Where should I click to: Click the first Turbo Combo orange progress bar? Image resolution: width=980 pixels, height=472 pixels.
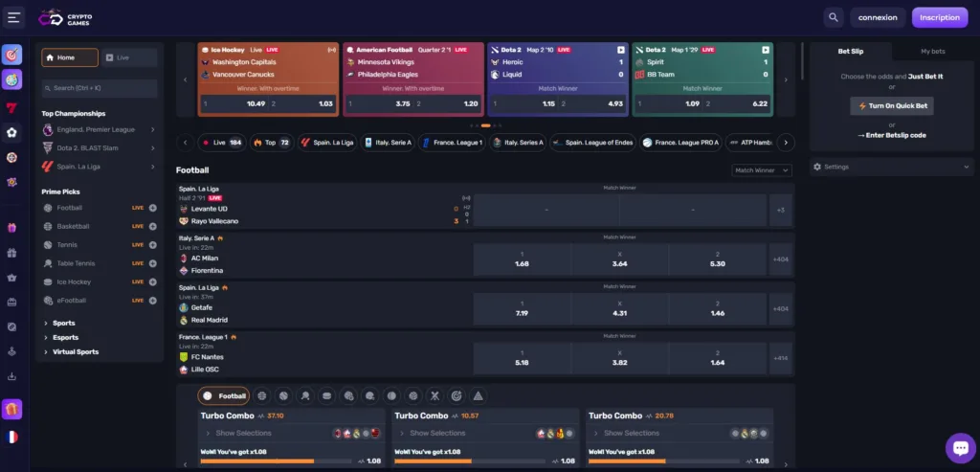(256, 461)
